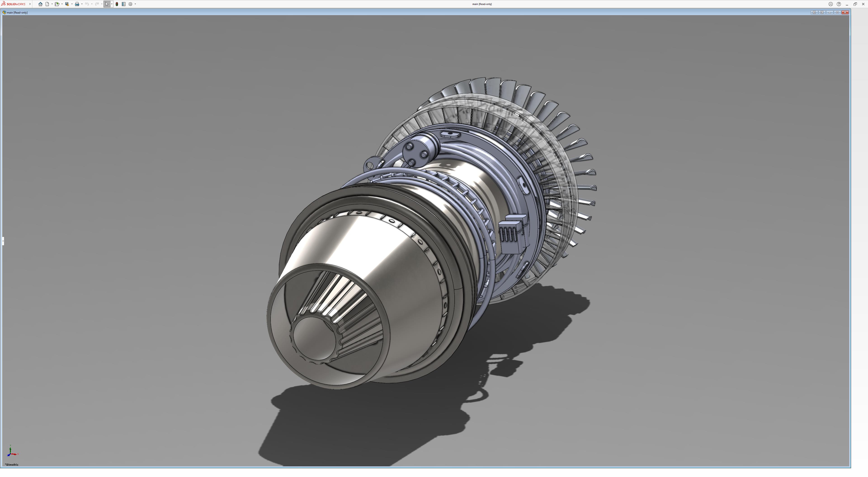Open the Help question mark icon
Screen dimensions: 868x477
(x=839, y=4)
